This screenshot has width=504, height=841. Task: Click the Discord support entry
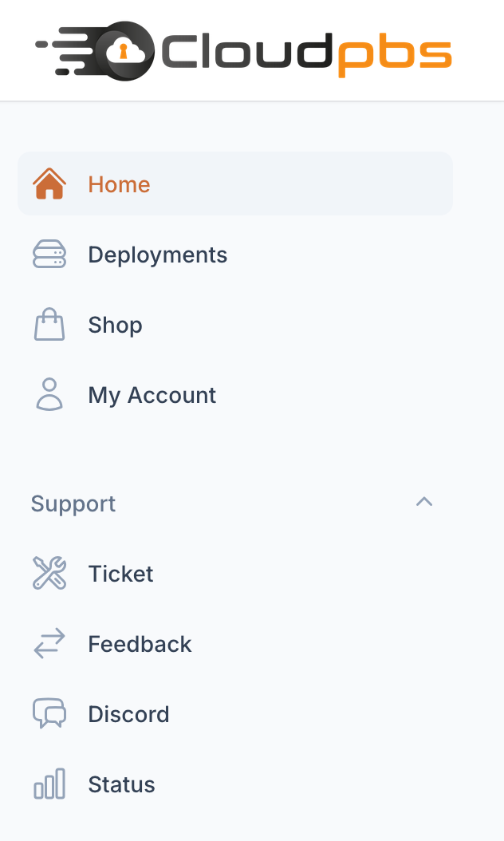pyautogui.click(x=128, y=713)
